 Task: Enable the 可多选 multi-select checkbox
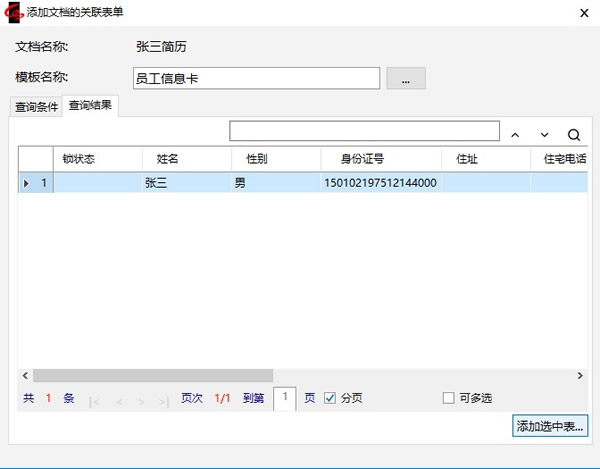[448, 398]
